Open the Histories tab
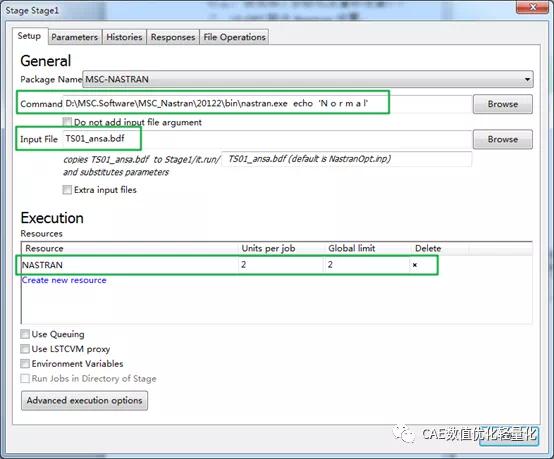The image size is (554, 459). (x=124, y=37)
